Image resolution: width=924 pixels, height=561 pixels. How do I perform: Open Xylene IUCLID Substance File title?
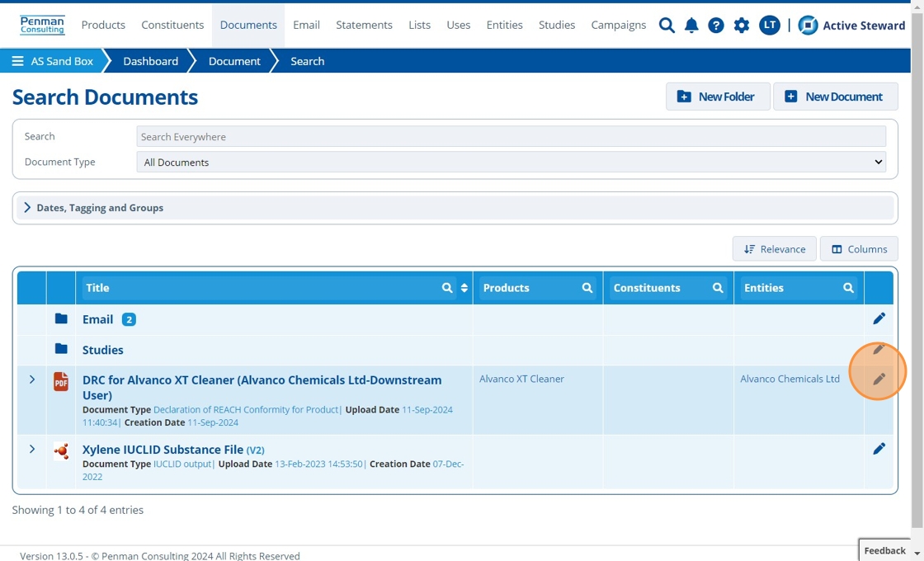pyautogui.click(x=163, y=450)
